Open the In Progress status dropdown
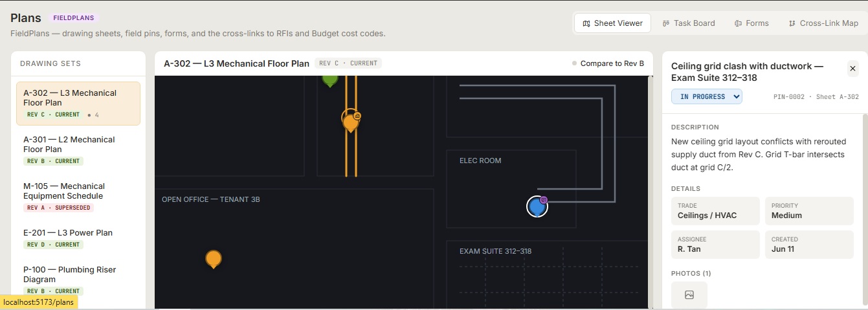 707,96
